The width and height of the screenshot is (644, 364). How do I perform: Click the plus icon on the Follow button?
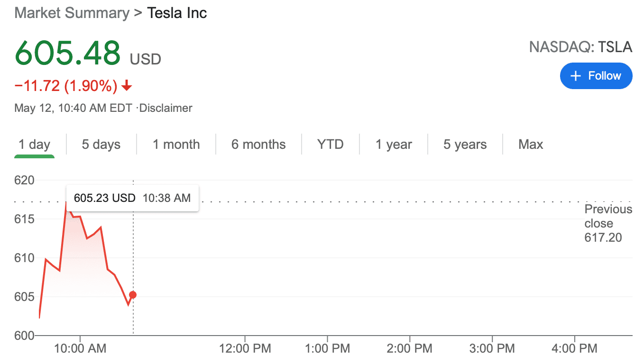coord(575,75)
